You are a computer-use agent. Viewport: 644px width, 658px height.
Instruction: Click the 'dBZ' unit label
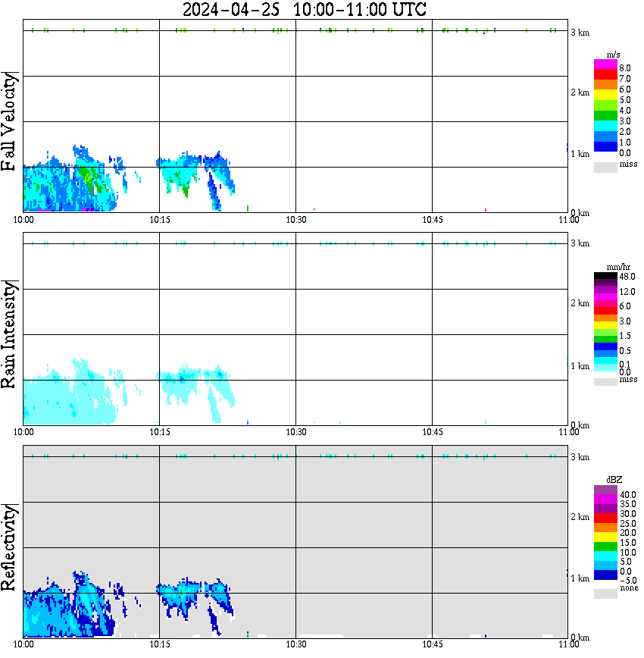click(x=614, y=480)
